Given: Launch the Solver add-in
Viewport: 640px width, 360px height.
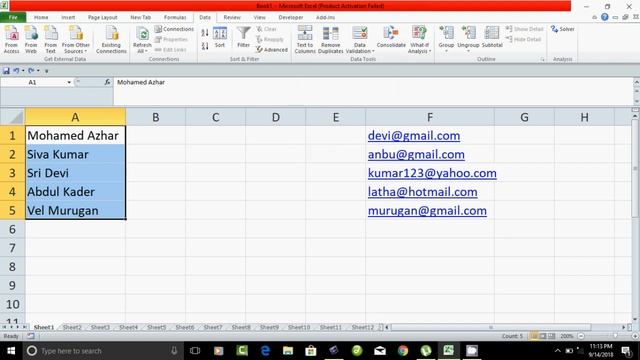Looking at the screenshot, I should coord(562,29).
